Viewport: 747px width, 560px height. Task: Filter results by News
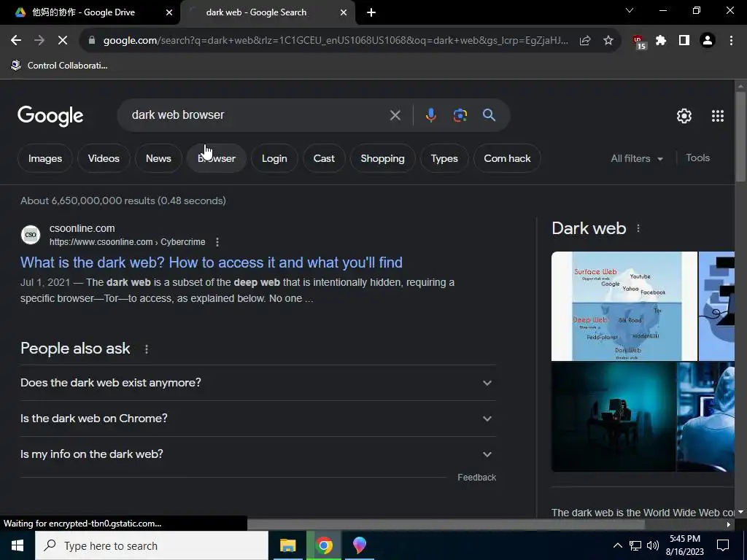[158, 158]
